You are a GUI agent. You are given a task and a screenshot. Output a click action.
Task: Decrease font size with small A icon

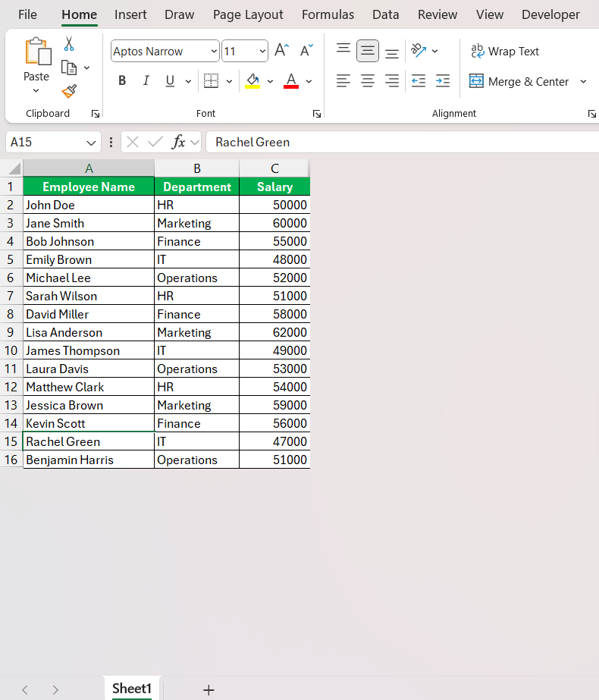(306, 50)
